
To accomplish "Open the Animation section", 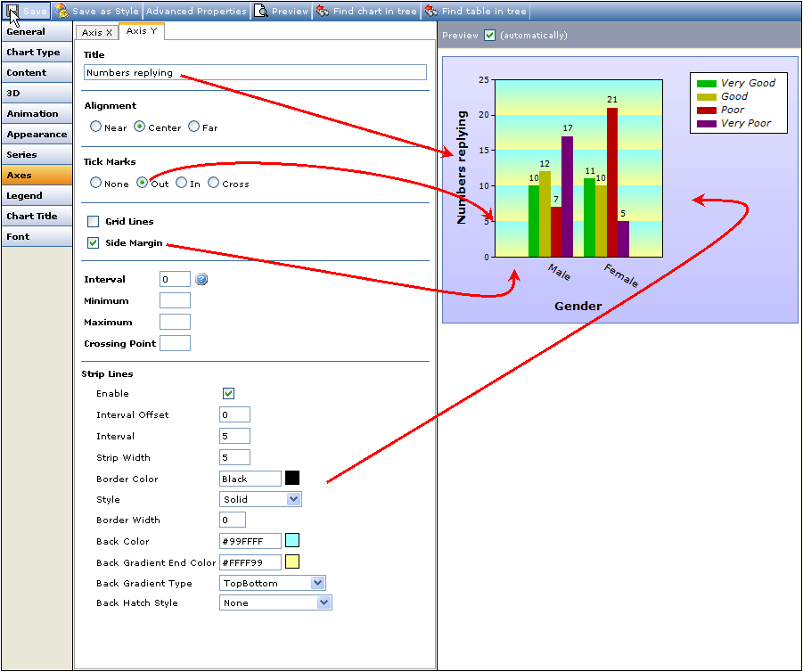I will pyautogui.click(x=37, y=113).
